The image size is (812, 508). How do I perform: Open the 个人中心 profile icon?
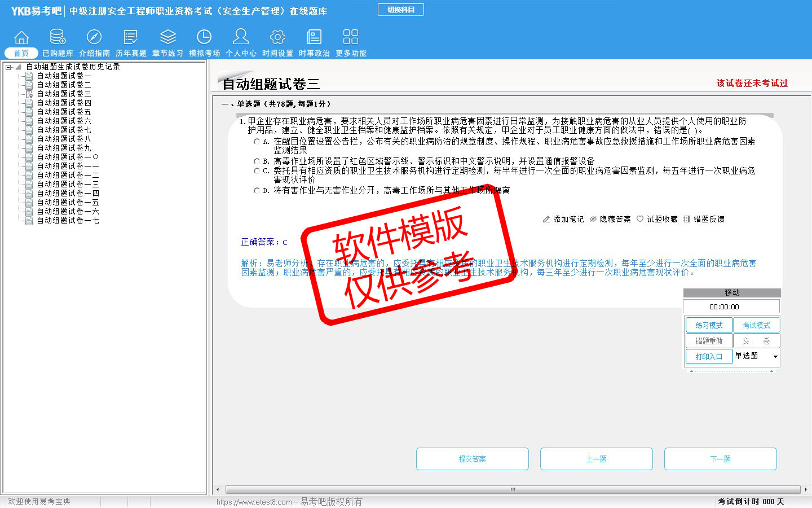(x=241, y=38)
